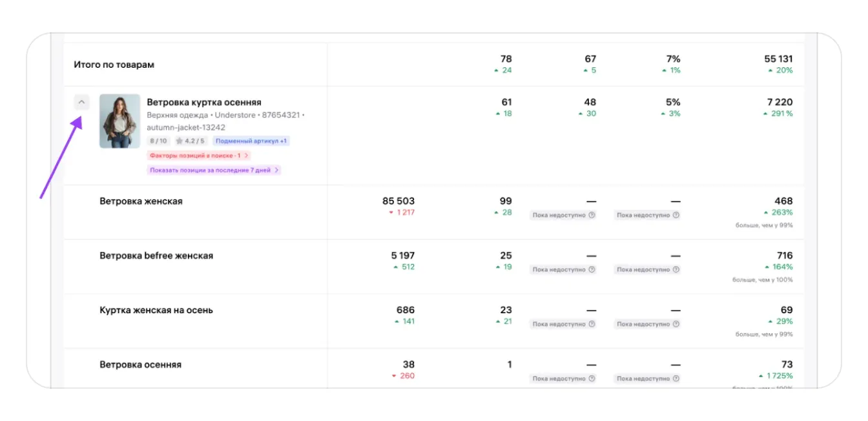Open the product photo thumbnail of the jacket

(119, 121)
